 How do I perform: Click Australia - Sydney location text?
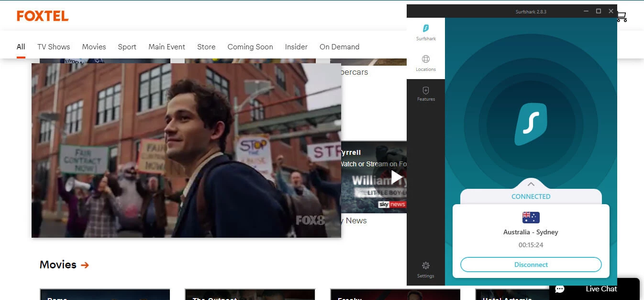point(531,232)
